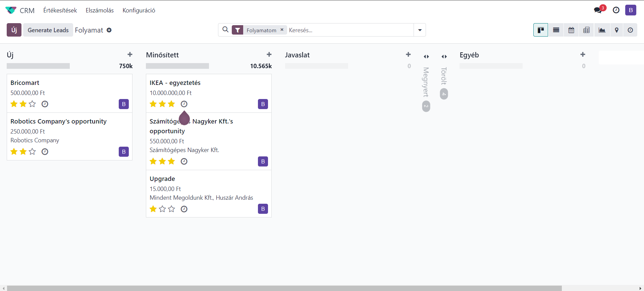
Task: Open activity clock on Számítógépes Nagyker card
Action: coord(184,161)
